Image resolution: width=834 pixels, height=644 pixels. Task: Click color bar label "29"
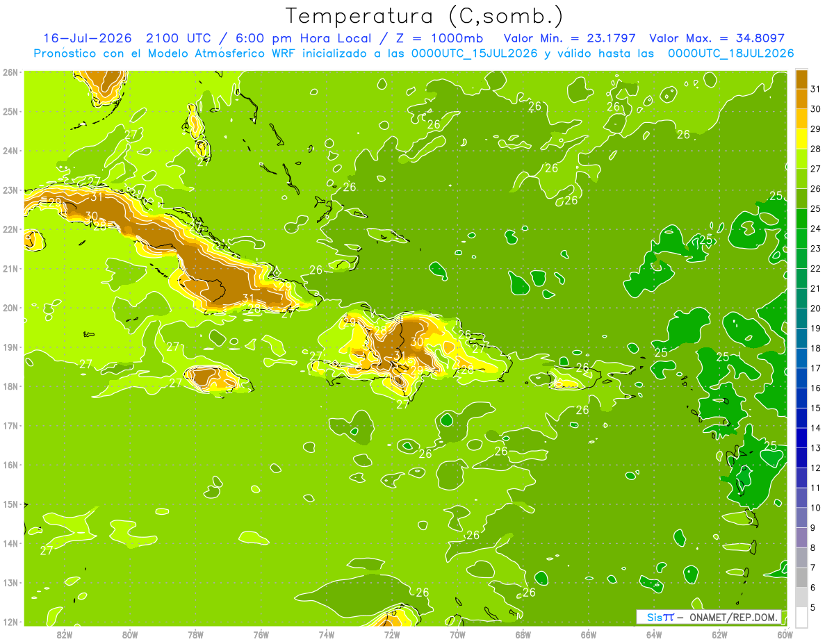click(x=815, y=129)
